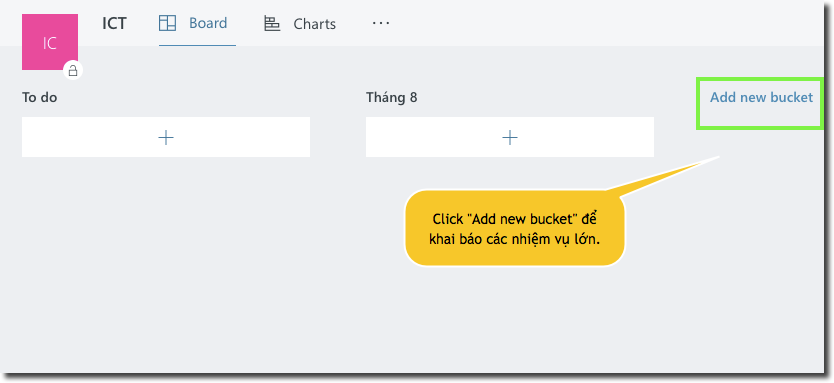Select the Tháng 8 bucket name
834x383 pixels.
391,97
